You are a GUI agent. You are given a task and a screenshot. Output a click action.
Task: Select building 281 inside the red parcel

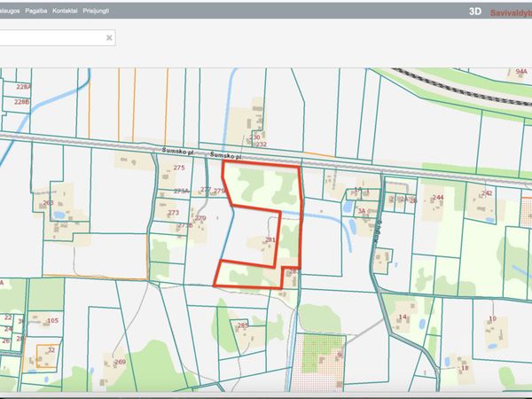pos(270,240)
